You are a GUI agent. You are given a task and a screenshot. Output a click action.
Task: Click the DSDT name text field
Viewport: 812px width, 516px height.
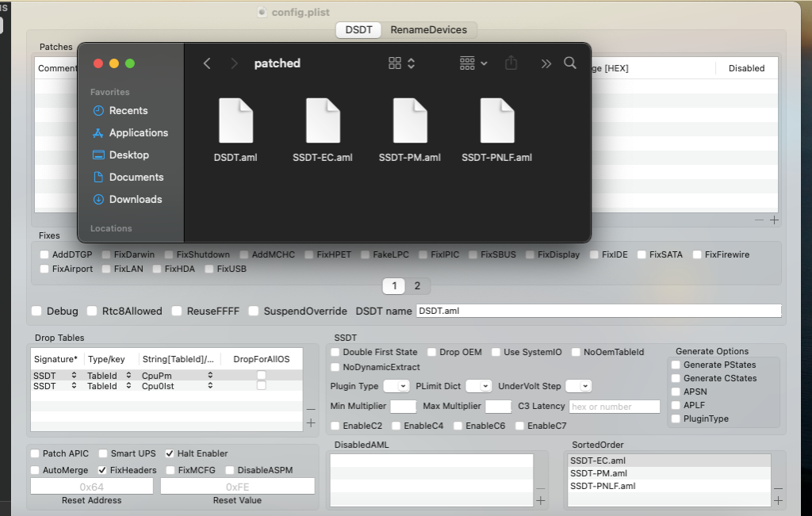point(598,311)
